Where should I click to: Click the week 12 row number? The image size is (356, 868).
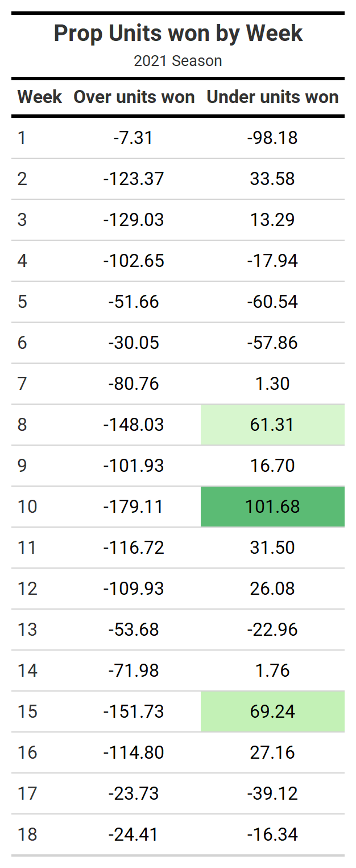coord(27,589)
